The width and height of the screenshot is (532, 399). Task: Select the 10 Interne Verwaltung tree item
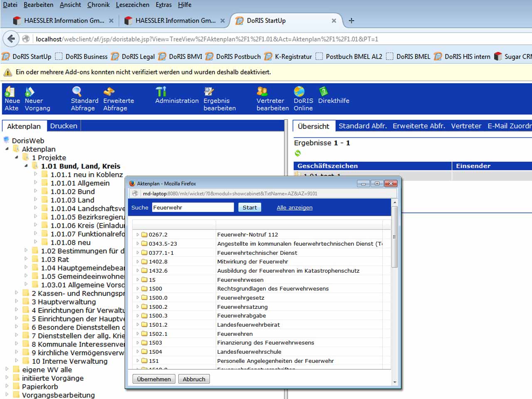(x=69, y=361)
